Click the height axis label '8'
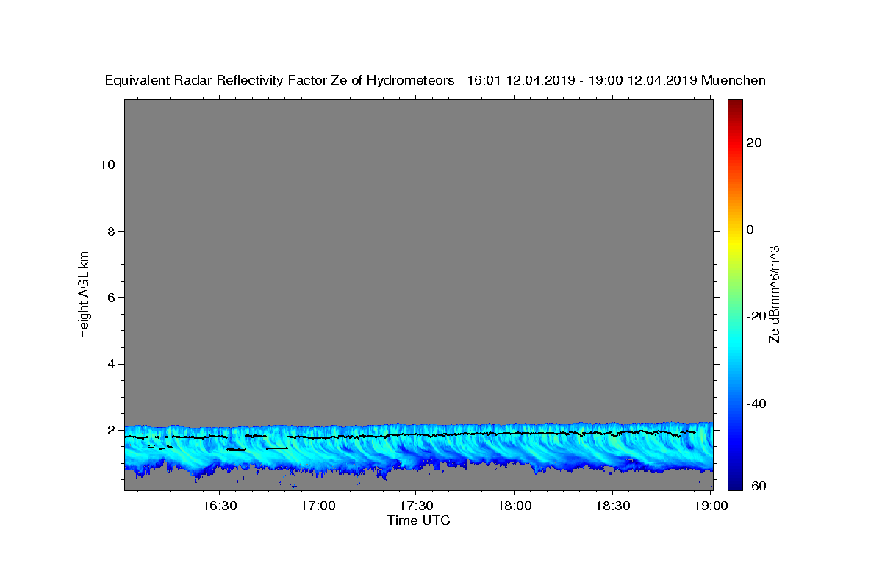Viewport: 882px width, 588px height. pos(110,231)
